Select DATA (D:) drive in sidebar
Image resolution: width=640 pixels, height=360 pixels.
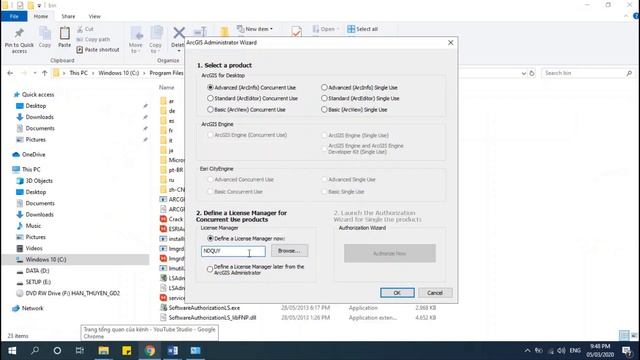[x=37, y=271]
